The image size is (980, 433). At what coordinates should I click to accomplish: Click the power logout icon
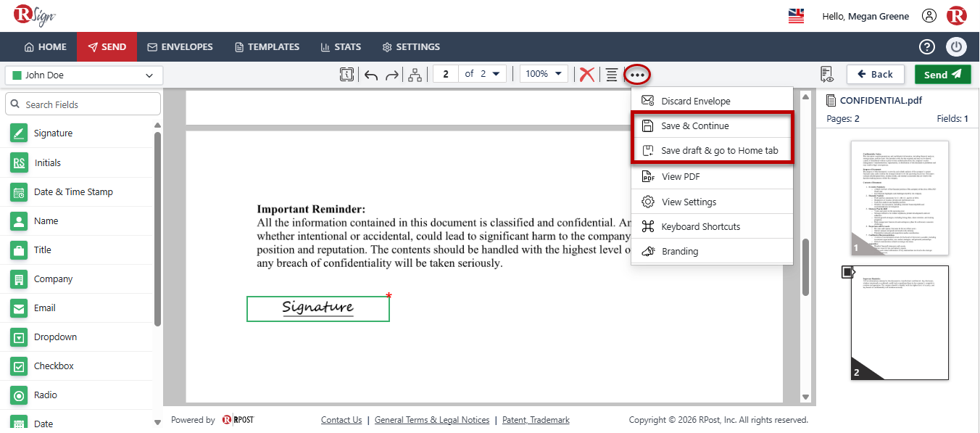tap(957, 46)
